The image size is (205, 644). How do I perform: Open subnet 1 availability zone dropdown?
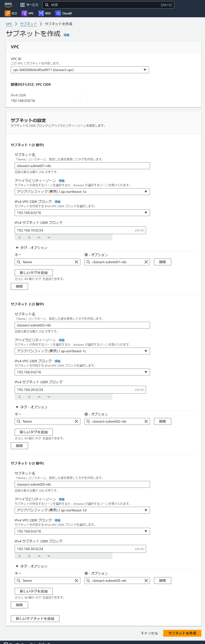[x=82, y=192]
